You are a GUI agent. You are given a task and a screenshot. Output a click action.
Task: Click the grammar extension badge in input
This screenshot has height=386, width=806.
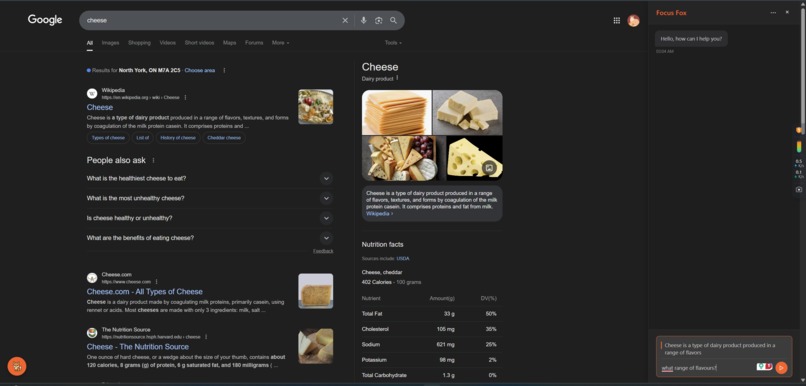coord(764,366)
